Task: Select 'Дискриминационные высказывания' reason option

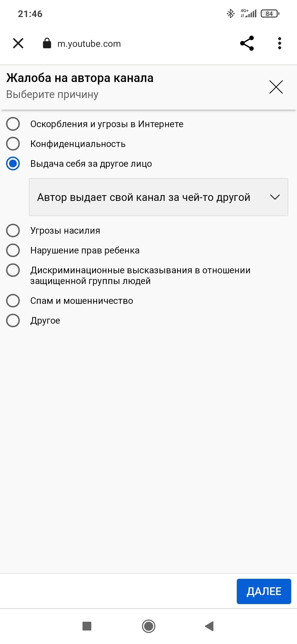Action: point(13,270)
